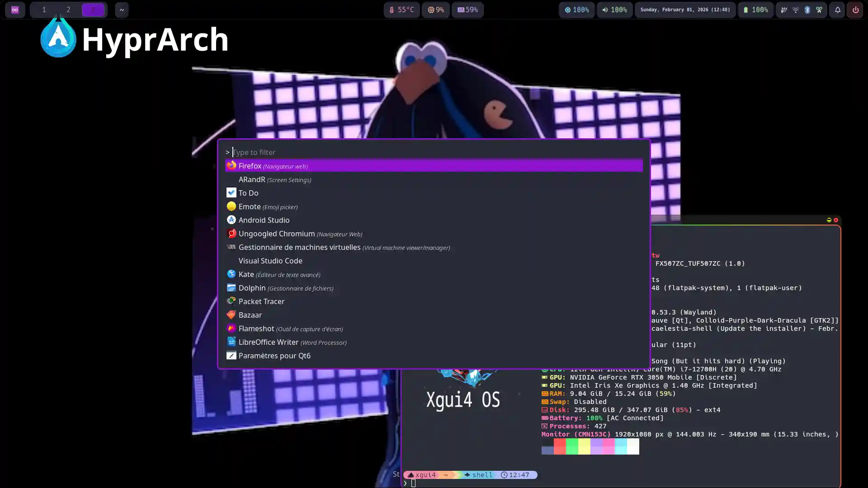Click the 'RAM:' usage line in terminal
868x488 pixels.
tap(609, 393)
